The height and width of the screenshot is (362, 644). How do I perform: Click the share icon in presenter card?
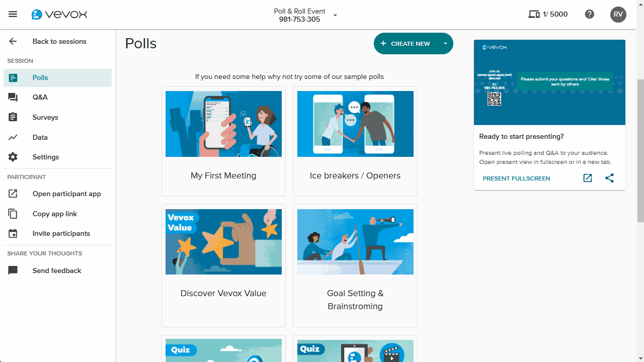point(609,178)
